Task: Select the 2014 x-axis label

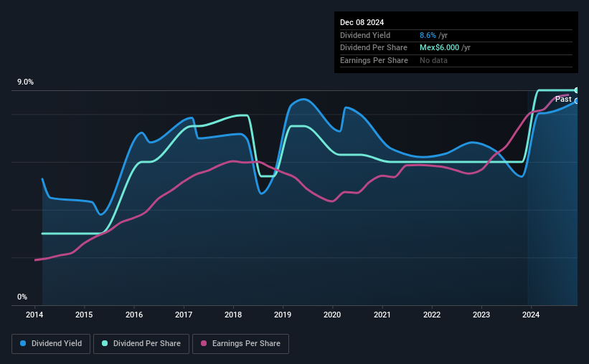Action: tap(34, 315)
